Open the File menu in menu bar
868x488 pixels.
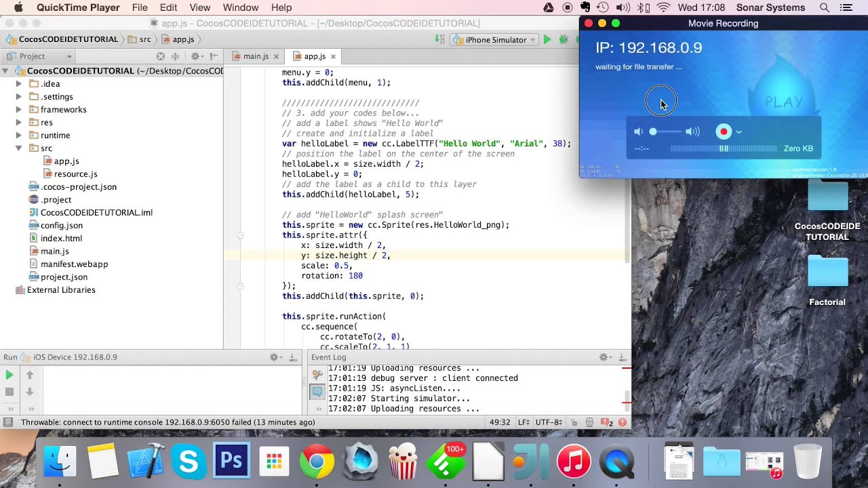(x=140, y=7)
